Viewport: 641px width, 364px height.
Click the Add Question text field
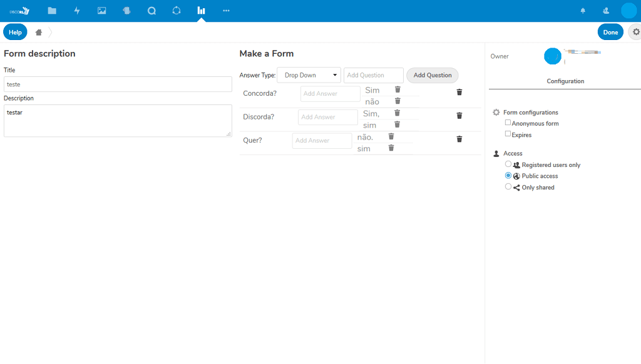point(373,75)
